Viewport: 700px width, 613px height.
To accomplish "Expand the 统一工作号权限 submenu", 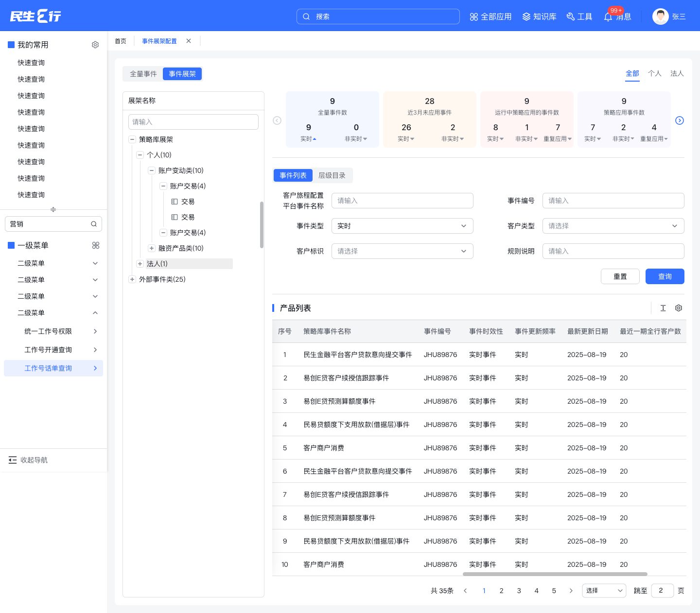I will pos(95,331).
